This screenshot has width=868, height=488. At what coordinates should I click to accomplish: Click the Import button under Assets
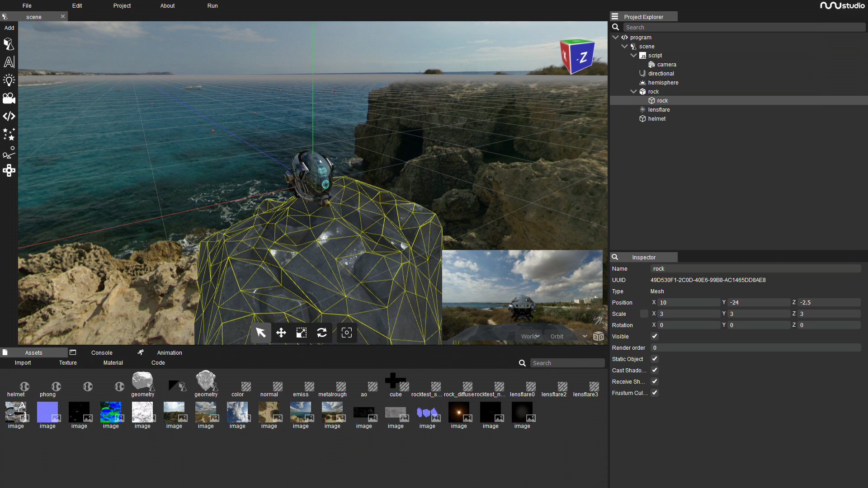click(23, 362)
